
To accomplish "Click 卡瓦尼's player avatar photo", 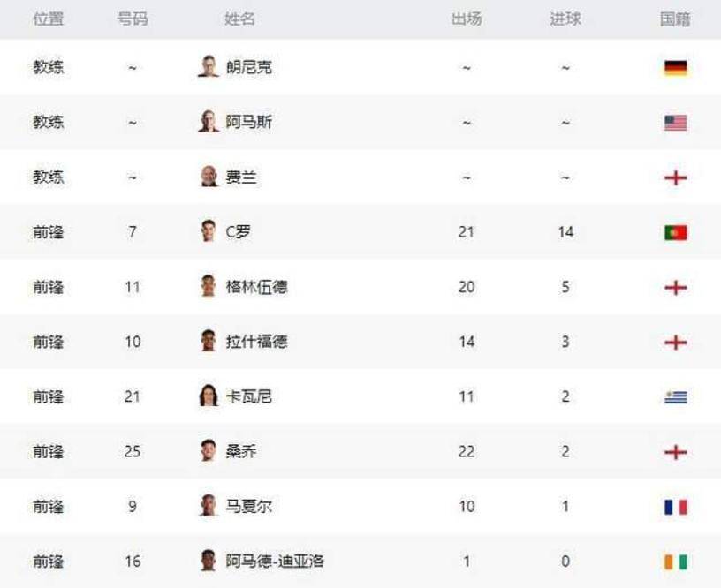I will 209,396.
